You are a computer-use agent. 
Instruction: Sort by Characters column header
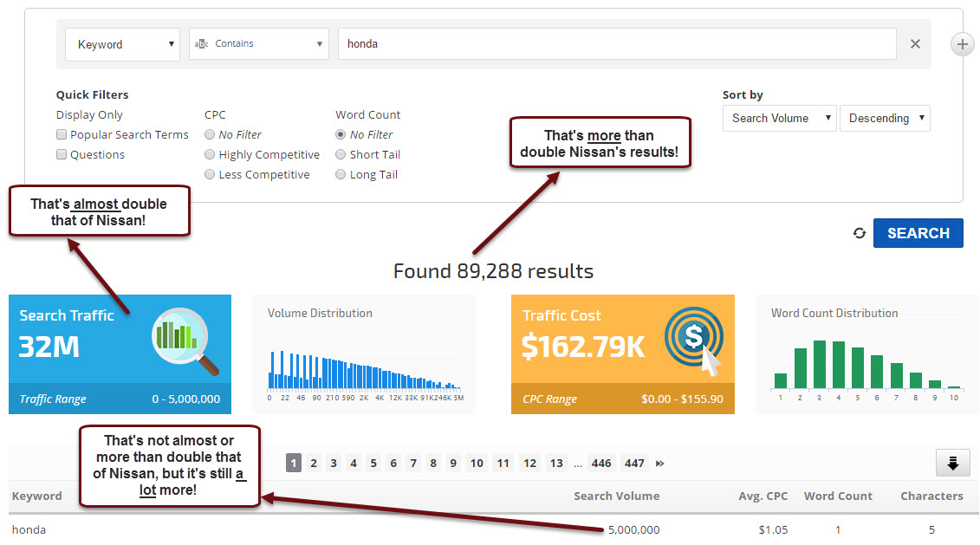pyautogui.click(x=931, y=496)
